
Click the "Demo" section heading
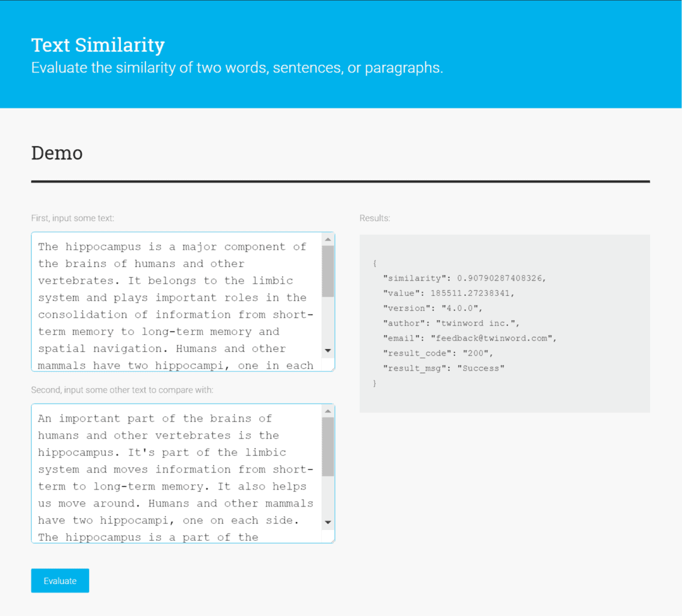click(57, 153)
